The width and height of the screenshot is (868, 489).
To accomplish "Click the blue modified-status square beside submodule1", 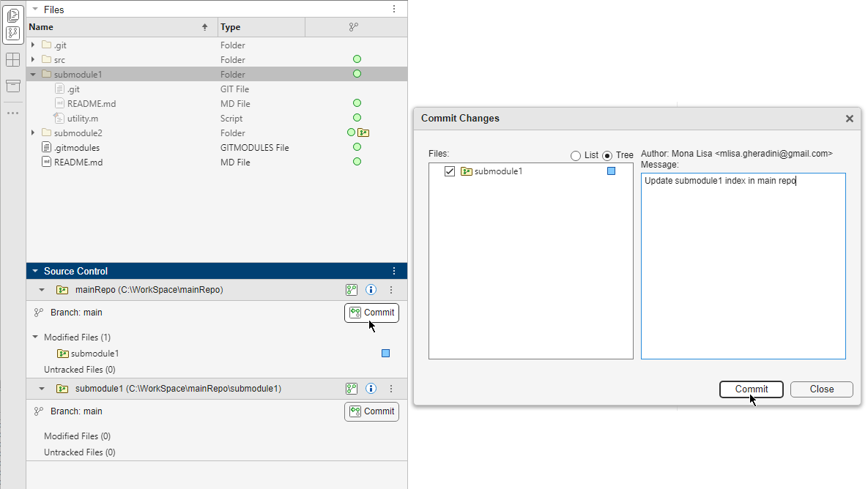I will tap(385, 353).
